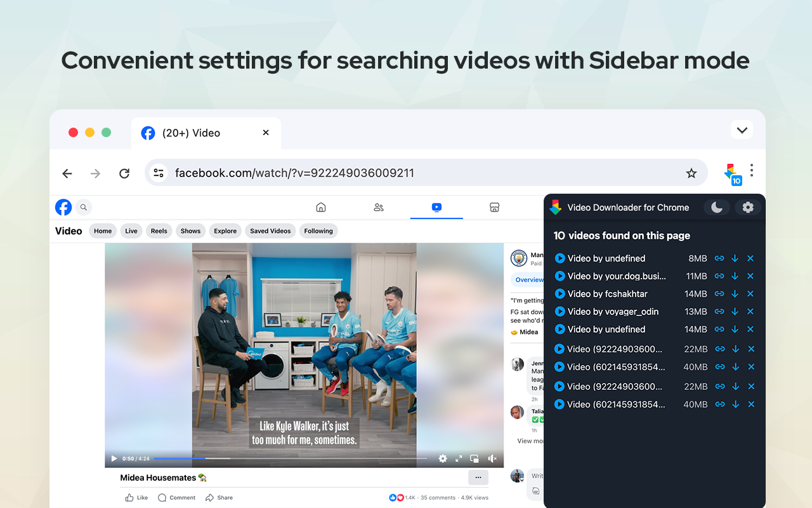
Task: Select the Video nav icon tab
Action: coord(436,207)
